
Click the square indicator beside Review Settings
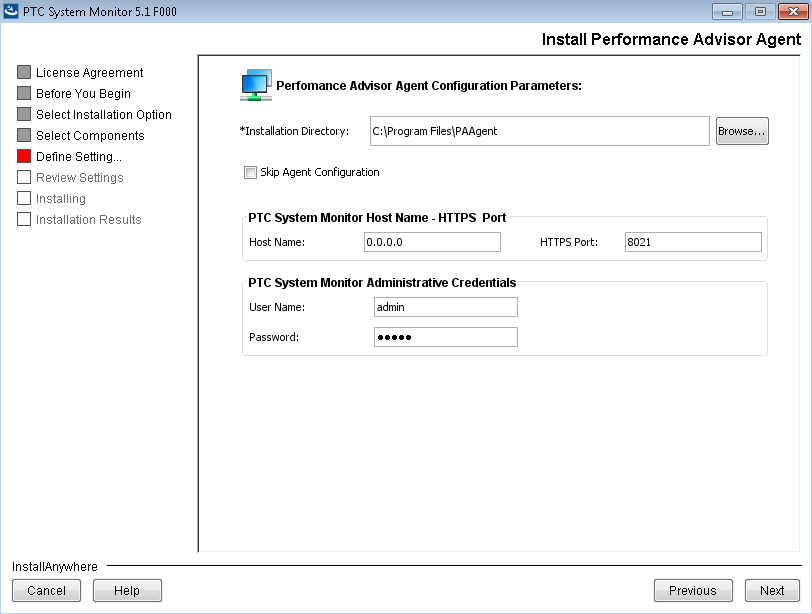(22, 177)
